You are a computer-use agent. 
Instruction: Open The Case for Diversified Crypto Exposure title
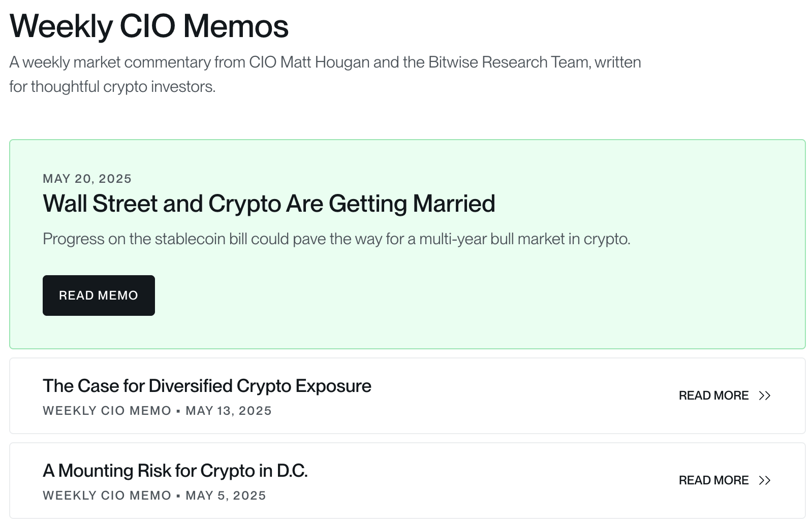click(207, 386)
